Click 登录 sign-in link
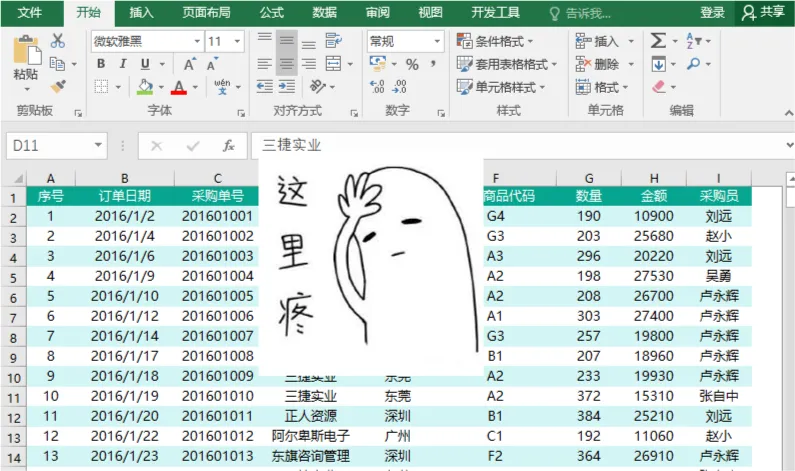This screenshot has width=795, height=471. [712, 13]
